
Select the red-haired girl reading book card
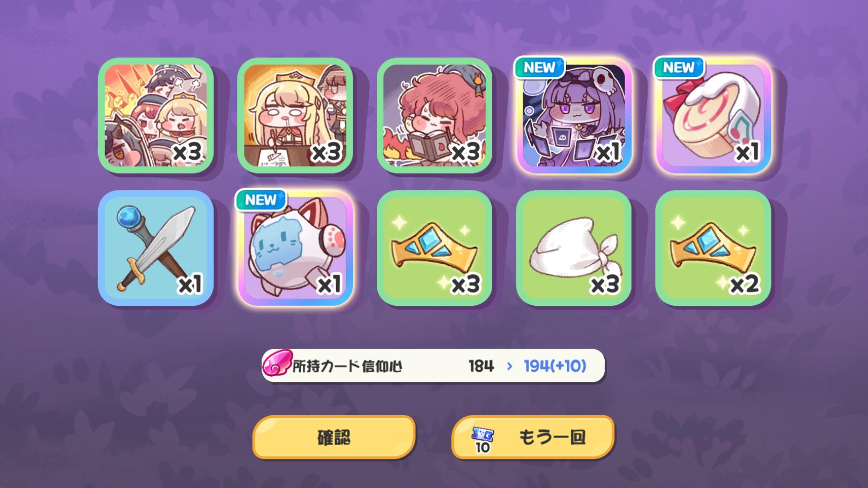(434, 115)
